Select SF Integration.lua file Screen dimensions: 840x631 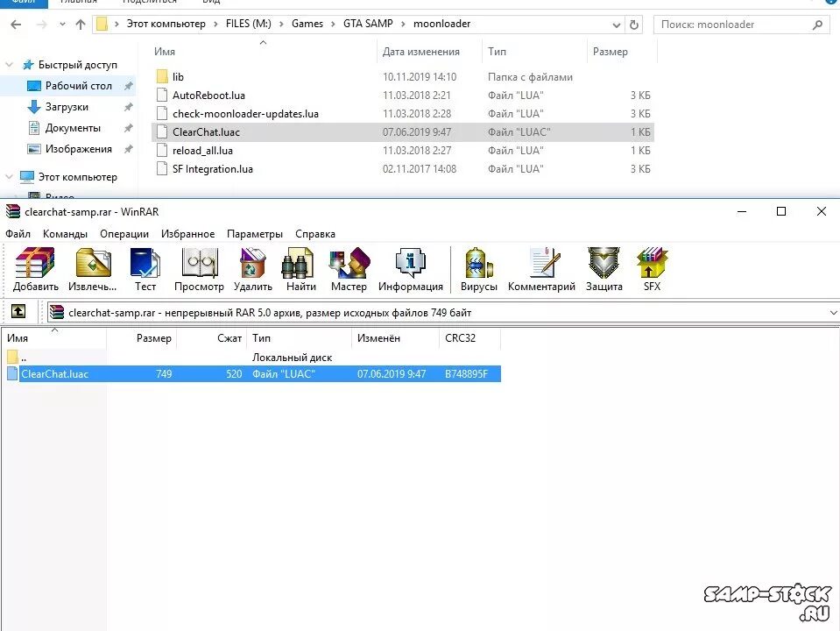click(403, 169)
